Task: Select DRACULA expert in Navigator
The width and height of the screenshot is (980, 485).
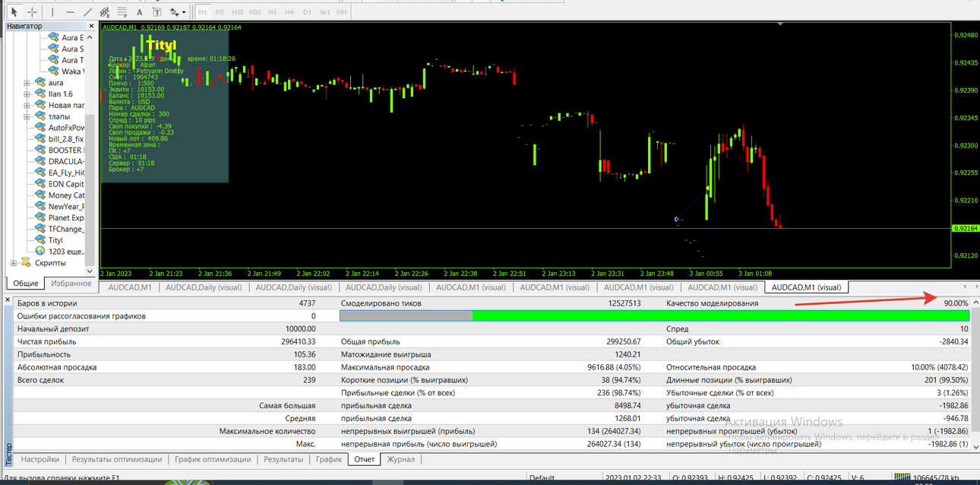Action: [66, 161]
